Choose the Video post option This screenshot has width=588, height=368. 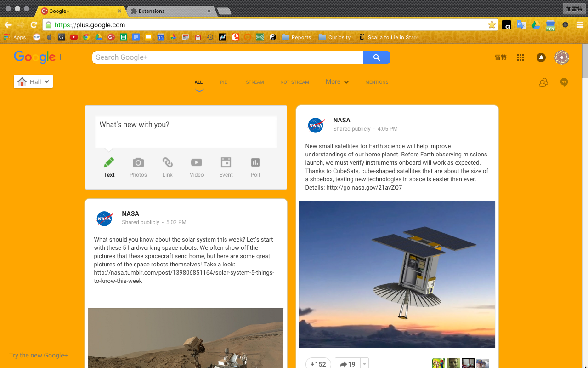(x=197, y=167)
